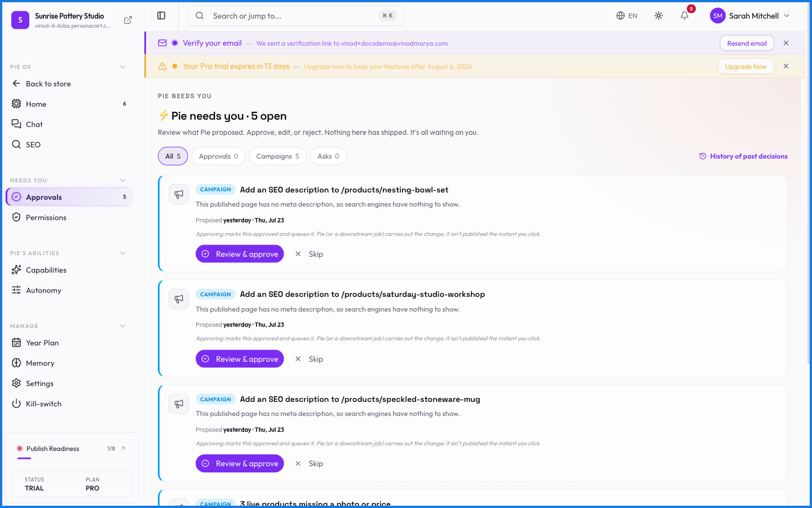812x508 pixels.
Task: Open Permissions page
Action: click(x=69, y=218)
